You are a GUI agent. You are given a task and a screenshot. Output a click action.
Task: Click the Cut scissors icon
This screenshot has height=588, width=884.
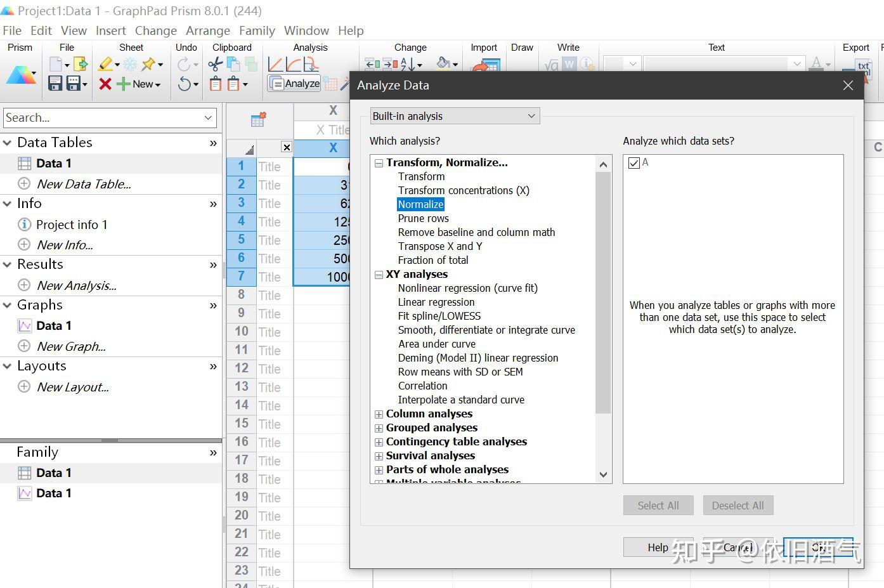click(x=215, y=64)
